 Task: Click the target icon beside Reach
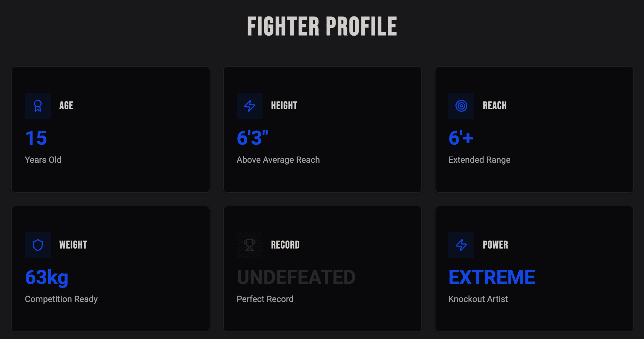click(x=461, y=106)
